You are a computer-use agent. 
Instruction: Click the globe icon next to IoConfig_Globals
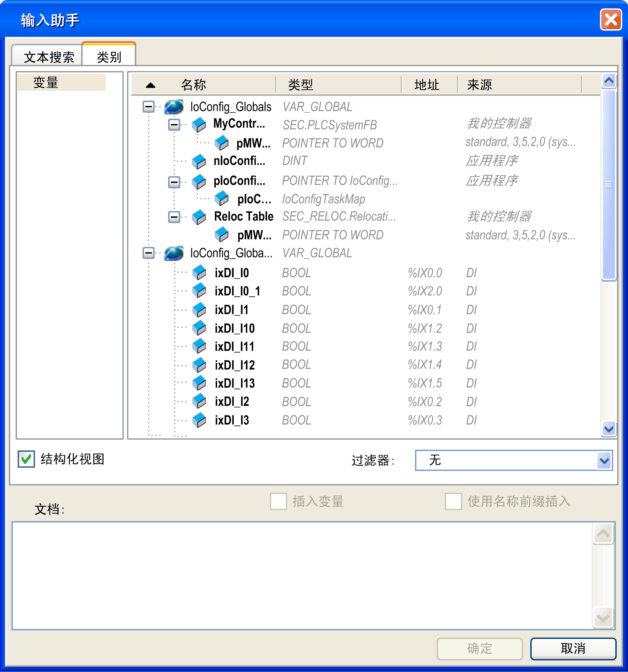(x=173, y=106)
